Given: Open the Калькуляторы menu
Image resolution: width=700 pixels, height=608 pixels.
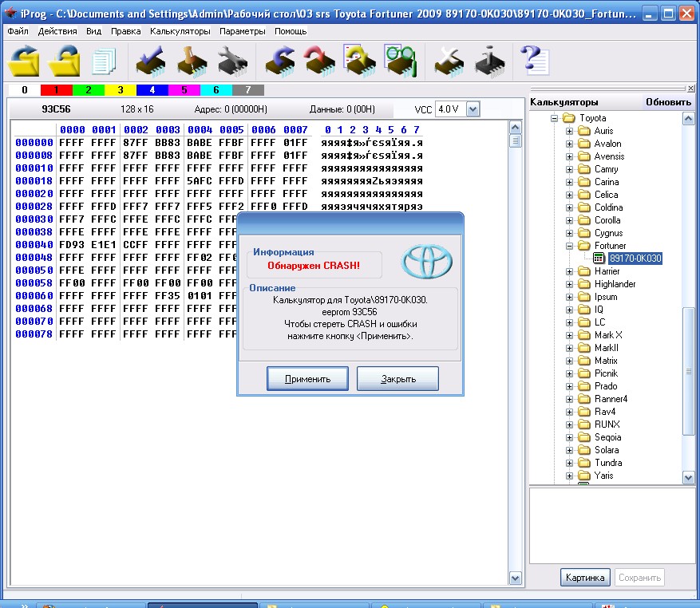Looking at the screenshot, I should point(180,31).
